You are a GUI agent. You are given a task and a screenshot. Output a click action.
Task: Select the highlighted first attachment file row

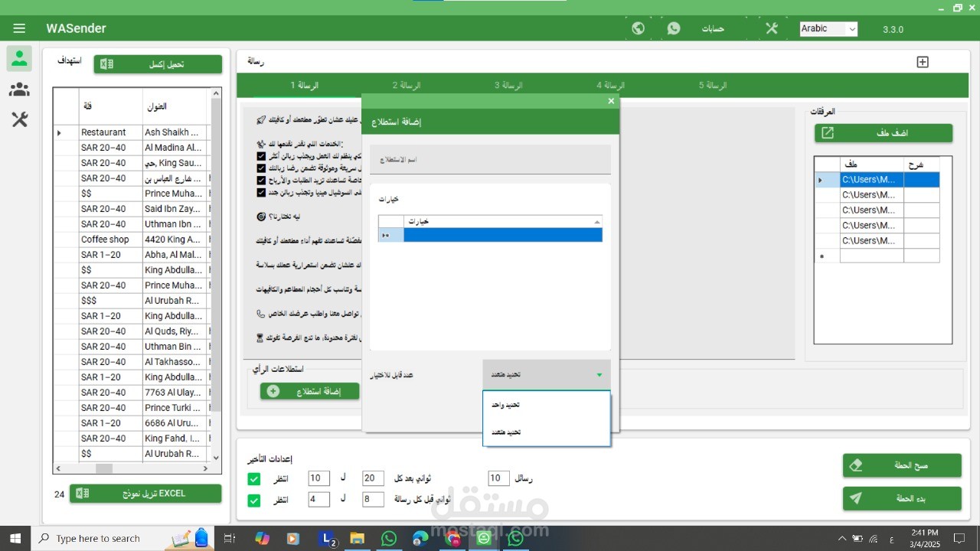click(x=877, y=180)
